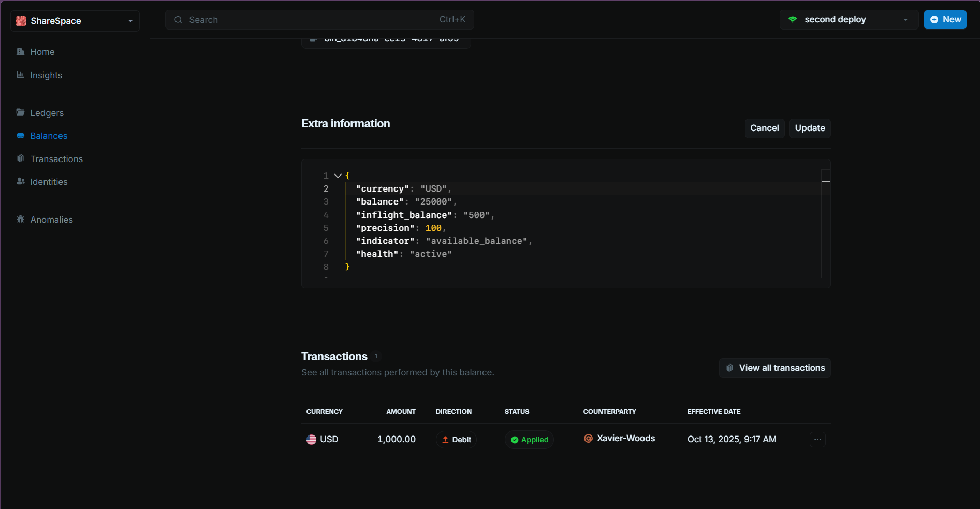Screen dimensions: 980x509
Task: Click the wifi icon beside second deploy
Action: tap(792, 19)
